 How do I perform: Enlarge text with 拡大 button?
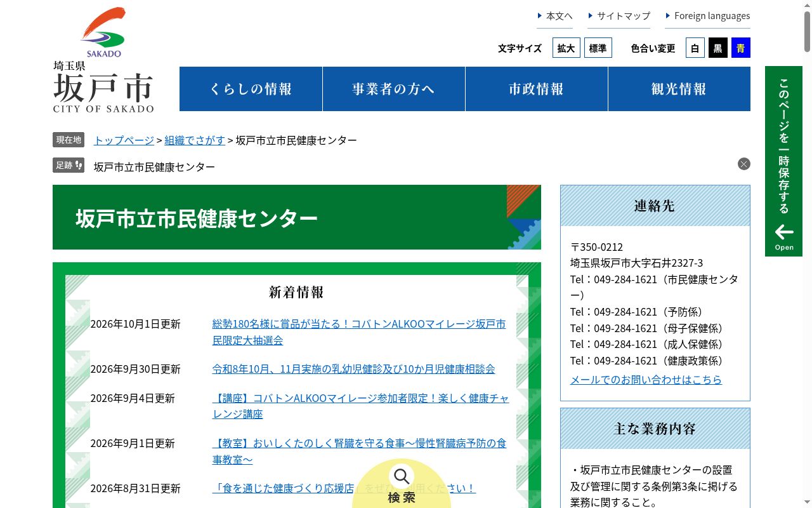click(566, 48)
